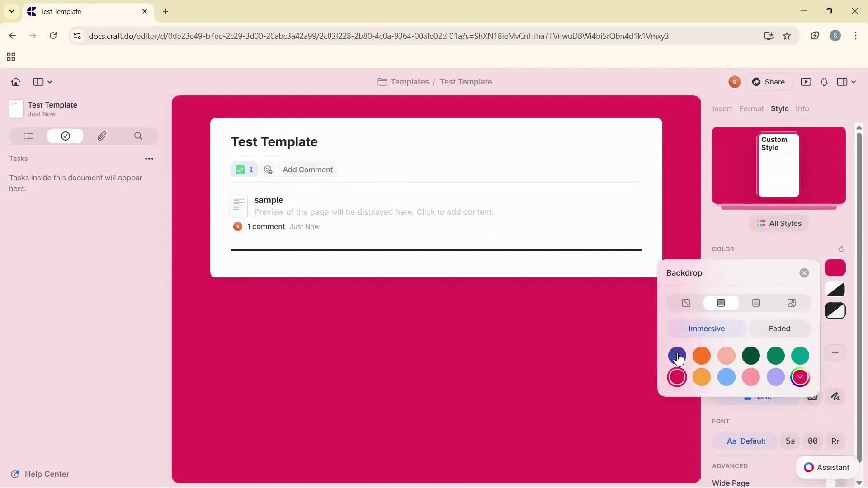Choose the image backdrop icon in Backdrop dialog

(x=792, y=303)
